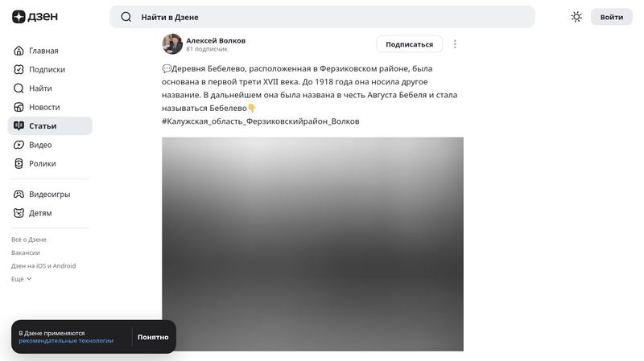
Task: Open the Ролики sidebar icon
Action: (x=19, y=164)
